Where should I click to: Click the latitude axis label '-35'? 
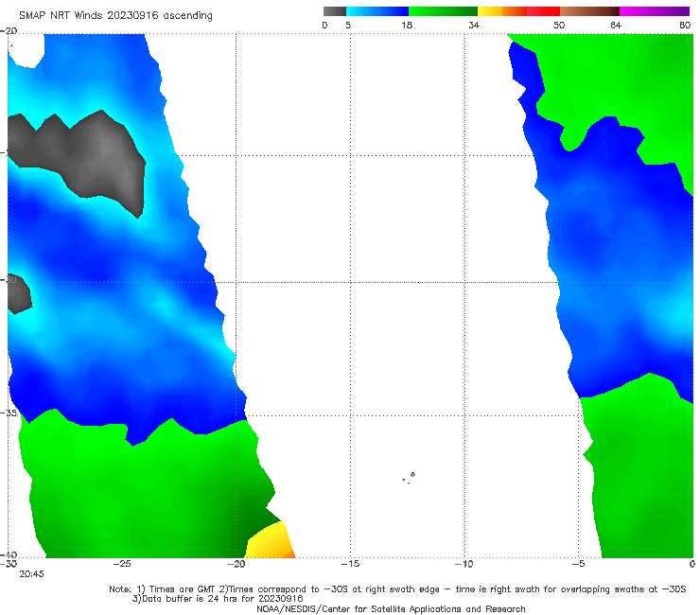[x=9, y=413]
